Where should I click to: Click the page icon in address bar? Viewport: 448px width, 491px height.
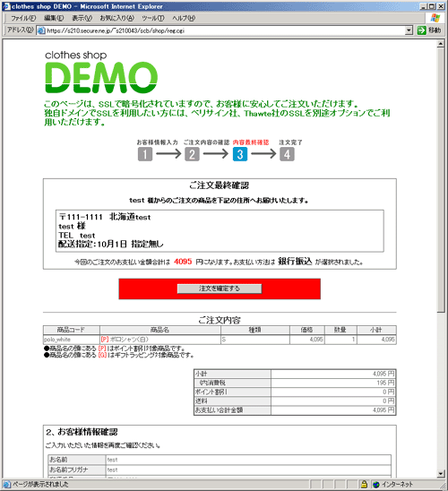coord(41,30)
